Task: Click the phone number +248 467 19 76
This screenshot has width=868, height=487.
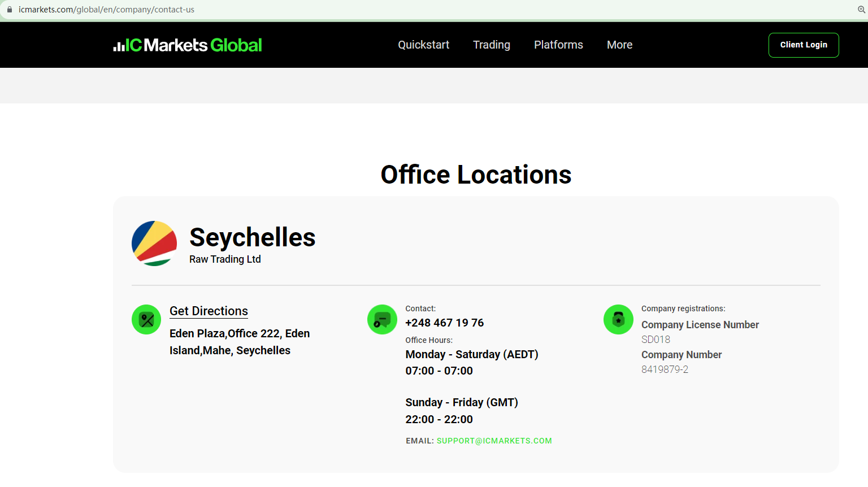Action: pos(444,323)
